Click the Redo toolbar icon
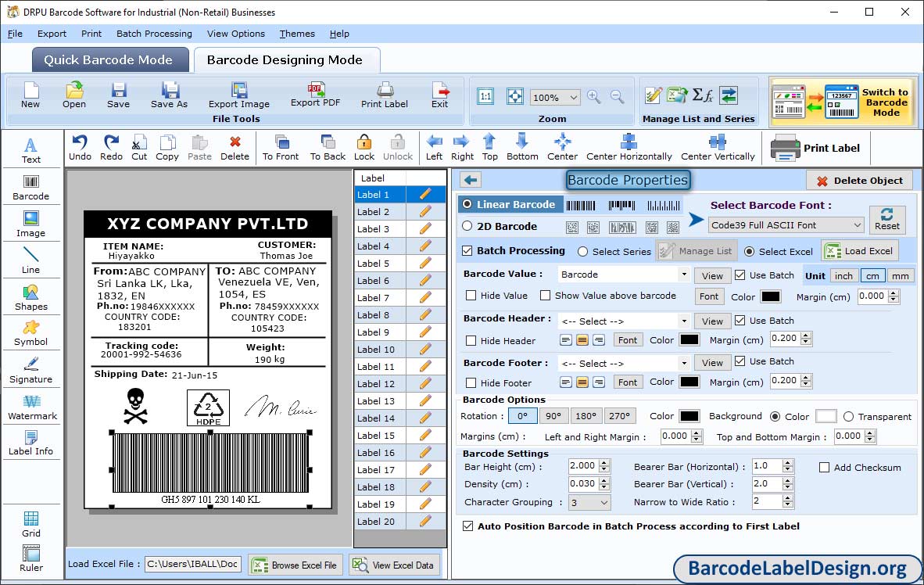The height and width of the screenshot is (585, 924). click(111, 148)
